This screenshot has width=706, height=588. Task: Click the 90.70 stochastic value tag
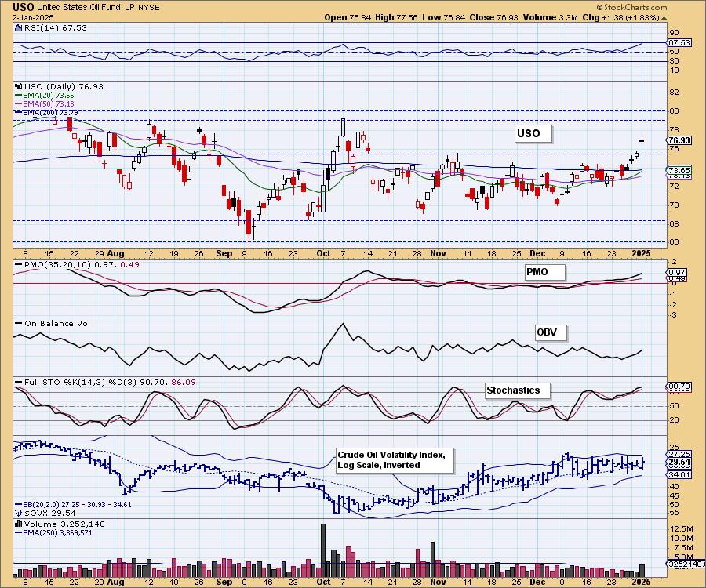[x=679, y=387]
